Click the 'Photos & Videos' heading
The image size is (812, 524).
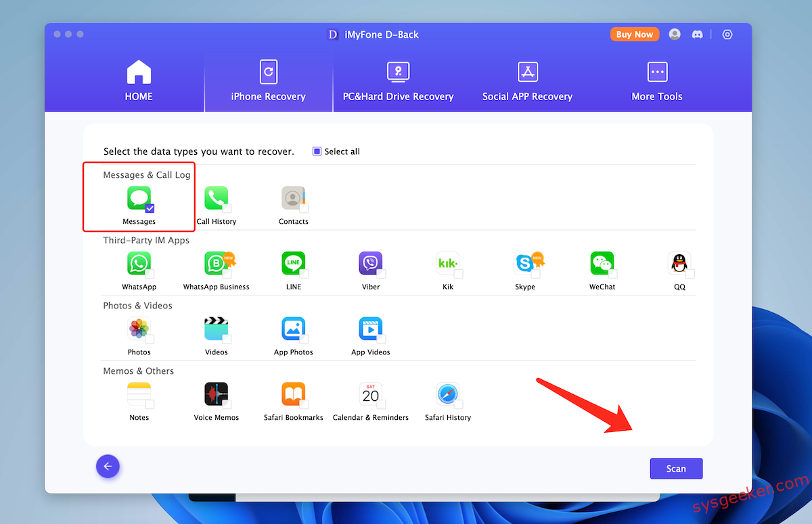(137, 306)
